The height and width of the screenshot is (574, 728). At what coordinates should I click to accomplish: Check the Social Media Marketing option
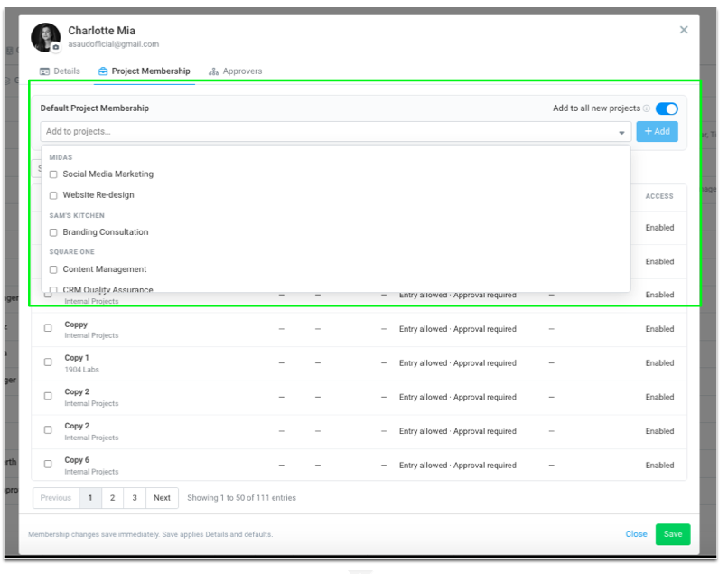53,174
